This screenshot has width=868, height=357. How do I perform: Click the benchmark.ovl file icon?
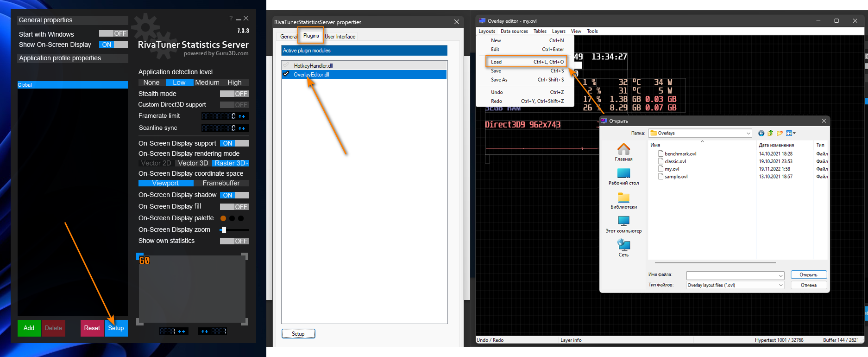[x=661, y=153]
